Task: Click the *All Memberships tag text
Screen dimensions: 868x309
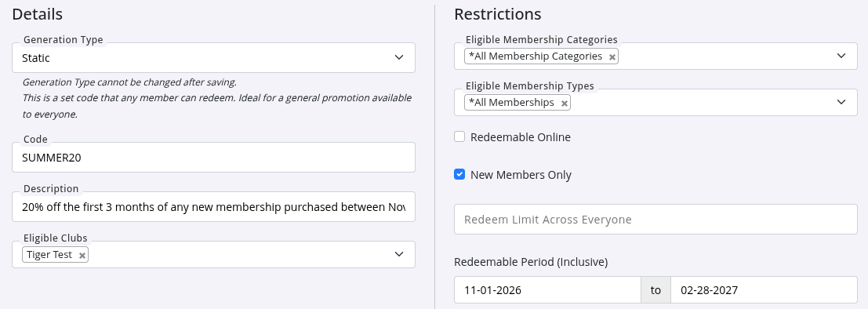Action: tap(511, 103)
